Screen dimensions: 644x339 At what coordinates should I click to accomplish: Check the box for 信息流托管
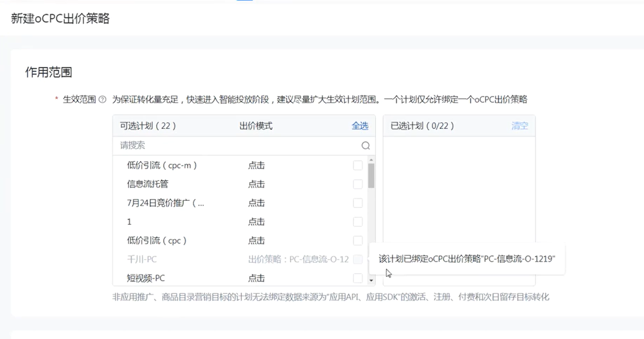coord(358,184)
